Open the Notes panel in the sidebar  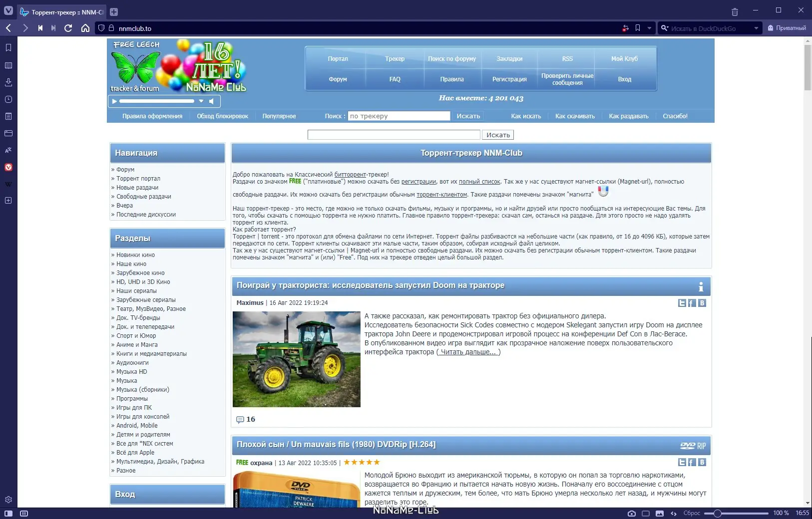coord(8,116)
